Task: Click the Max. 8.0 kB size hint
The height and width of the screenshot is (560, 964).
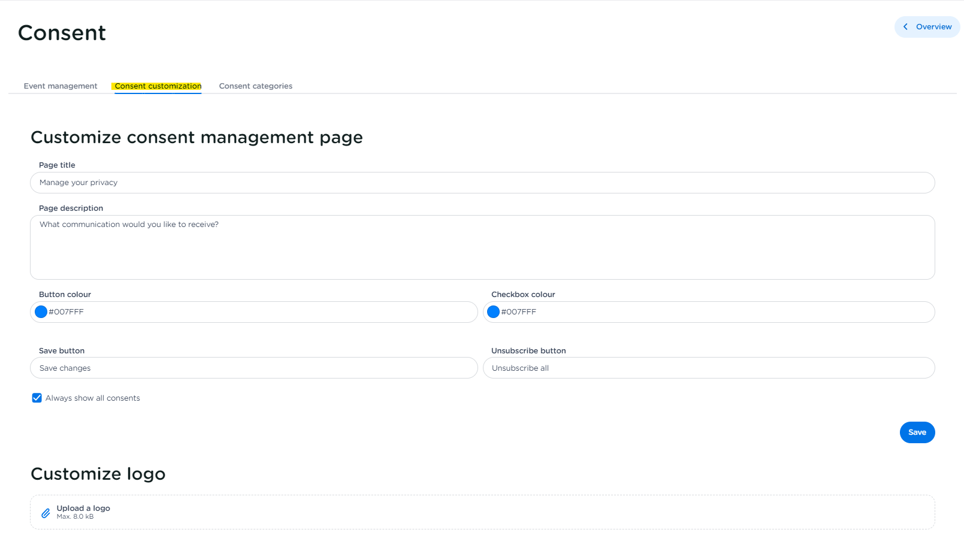Action: coord(75,517)
